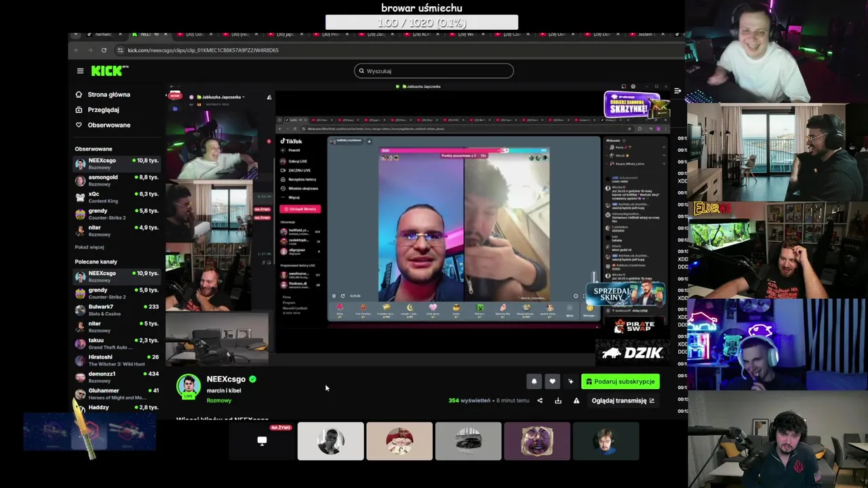Reload the page with refresh icon
The width and height of the screenshot is (868, 488).
[104, 50]
